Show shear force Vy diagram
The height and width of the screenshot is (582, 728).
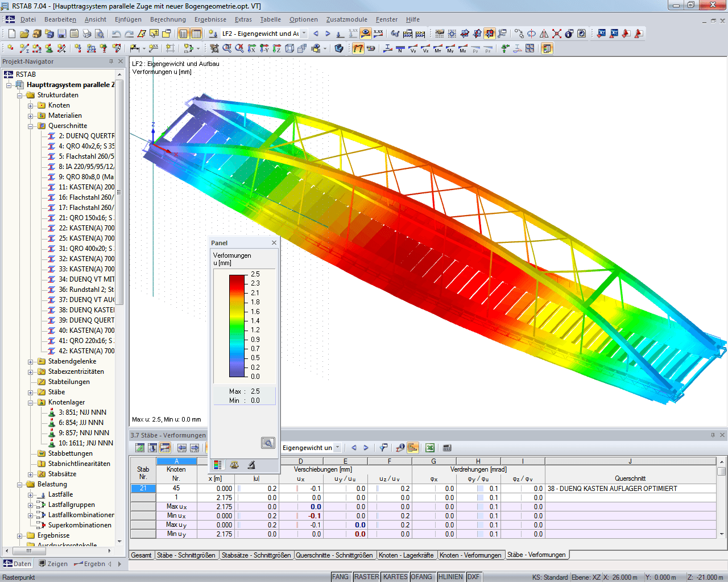413,48
